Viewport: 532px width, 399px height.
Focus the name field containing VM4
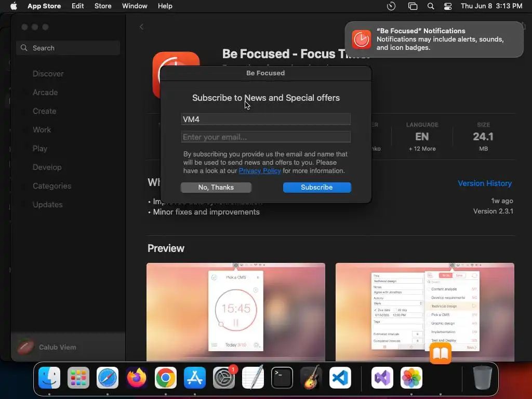pyautogui.click(x=265, y=119)
